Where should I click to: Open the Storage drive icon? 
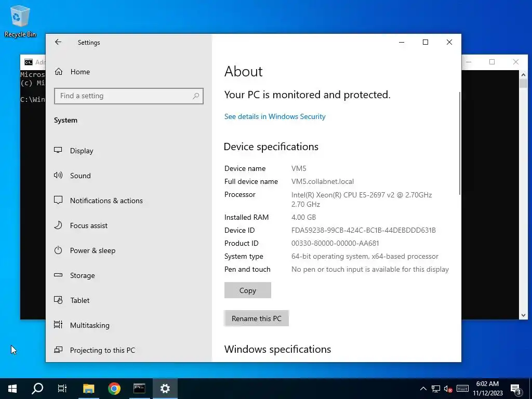(58, 275)
